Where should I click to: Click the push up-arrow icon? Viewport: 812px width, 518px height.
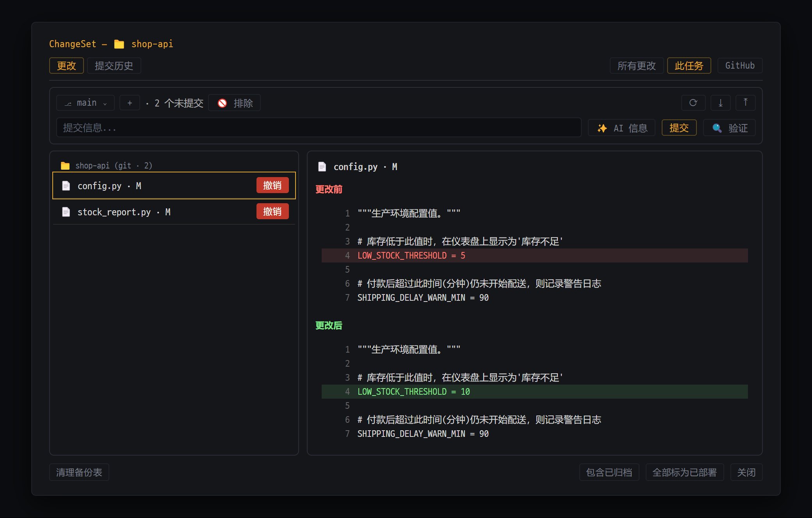746,103
